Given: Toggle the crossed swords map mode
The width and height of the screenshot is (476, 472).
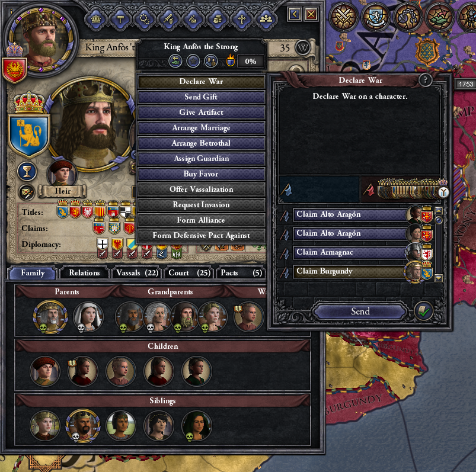Looking at the screenshot, I should tap(344, 17).
